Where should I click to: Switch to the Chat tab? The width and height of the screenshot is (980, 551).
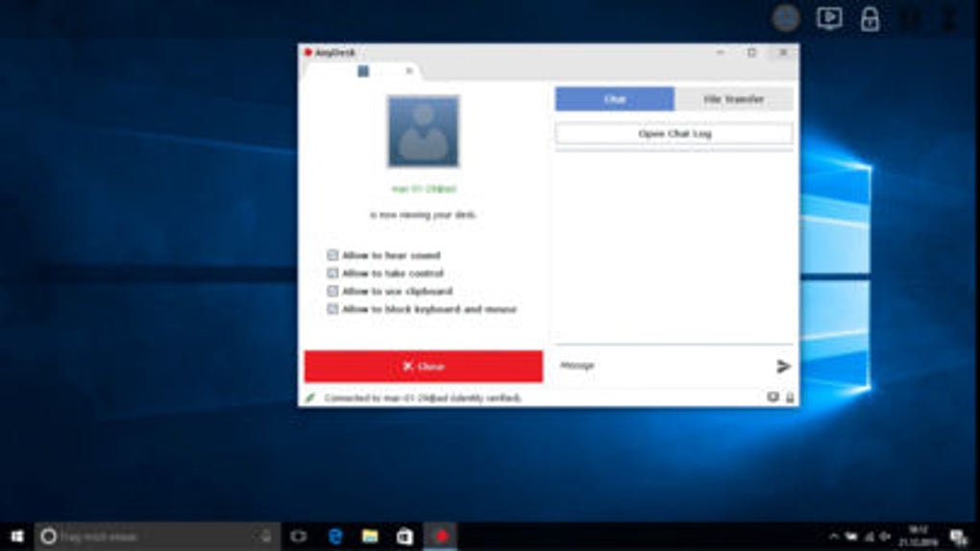(614, 99)
